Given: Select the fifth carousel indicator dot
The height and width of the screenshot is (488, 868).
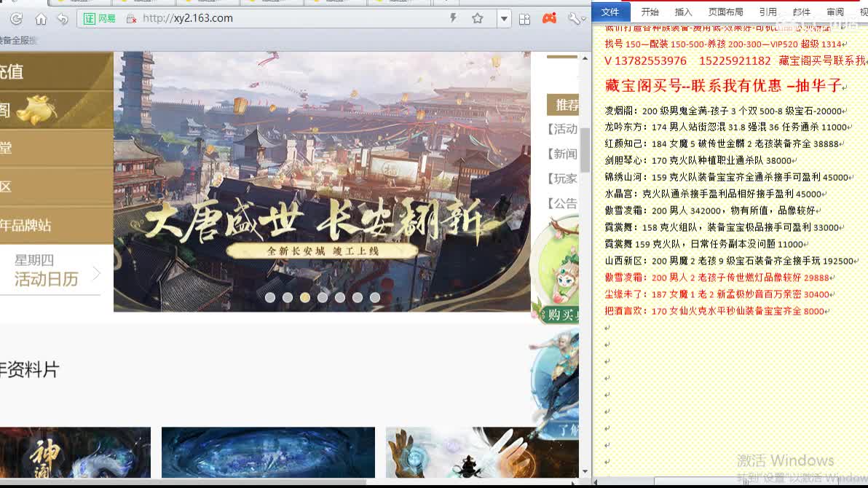Looking at the screenshot, I should [x=340, y=297].
